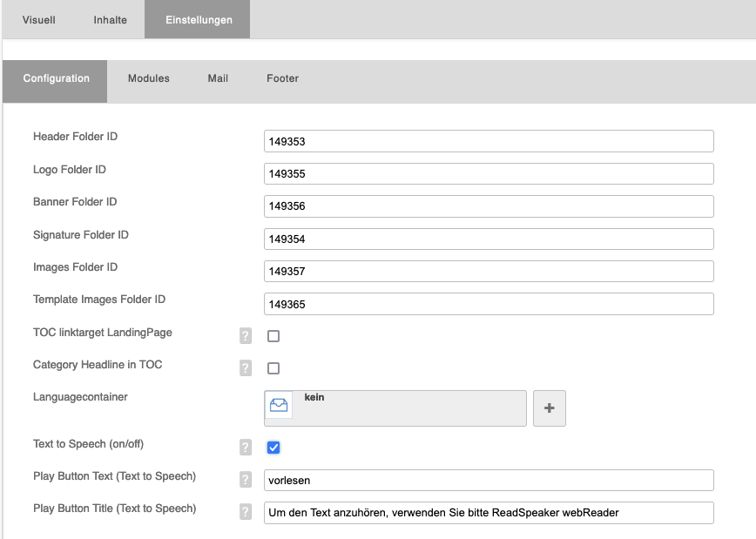Click the Logo Folder ID input
Image resolution: width=756 pixels, height=539 pixels.
click(x=489, y=173)
